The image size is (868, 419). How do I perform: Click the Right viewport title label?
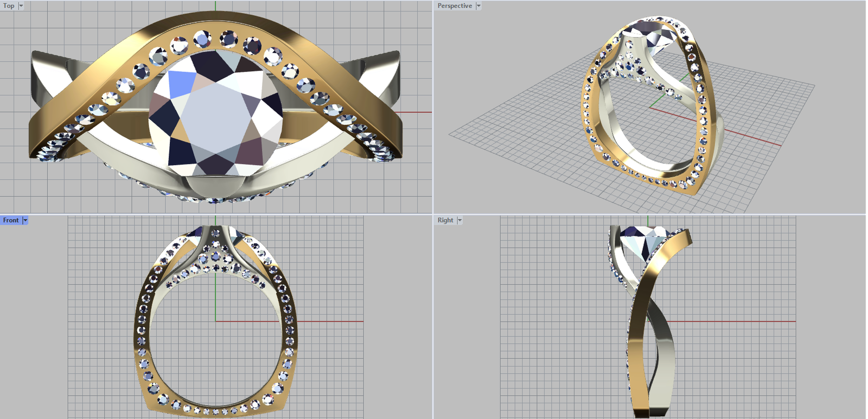click(x=445, y=220)
